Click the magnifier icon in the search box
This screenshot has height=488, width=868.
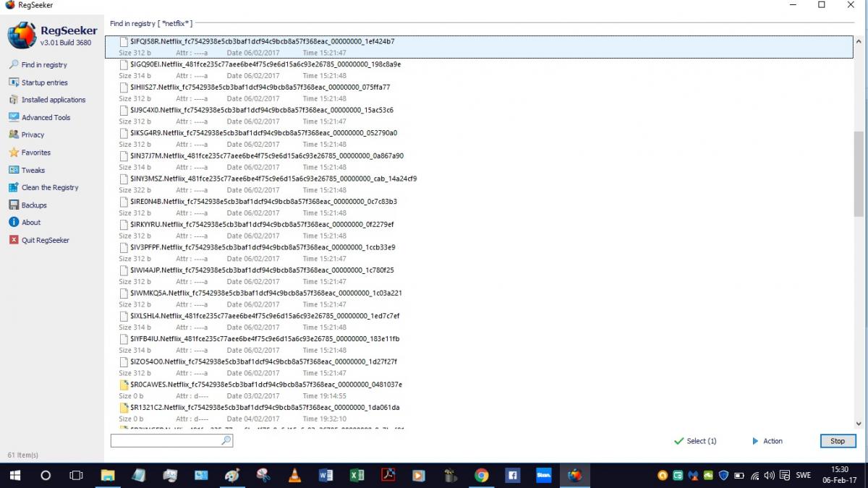(226, 440)
